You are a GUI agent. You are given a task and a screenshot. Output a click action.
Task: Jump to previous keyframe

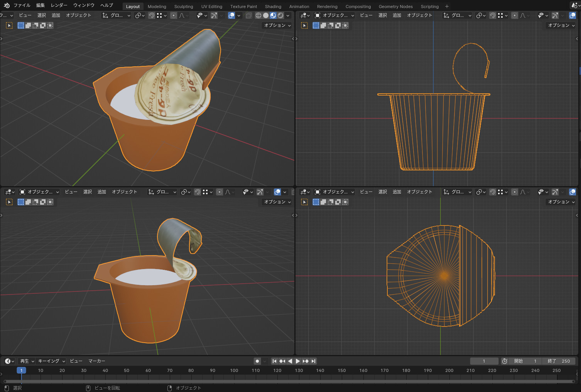282,361
